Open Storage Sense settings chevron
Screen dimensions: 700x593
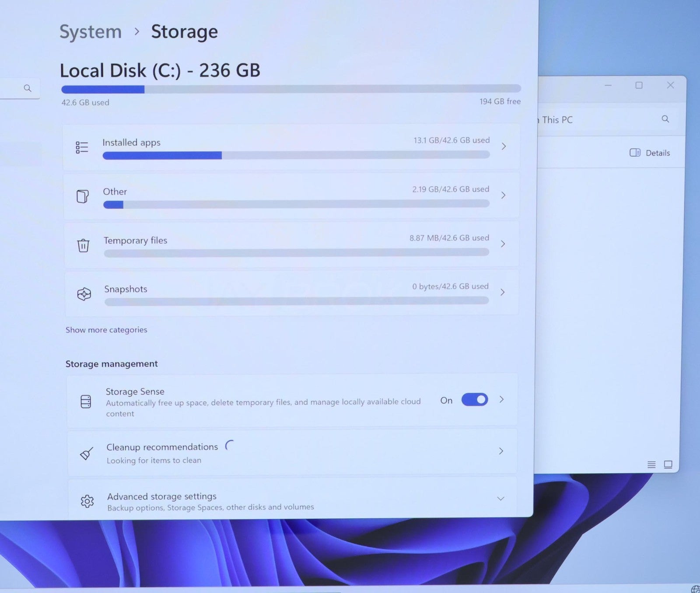coord(502,399)
